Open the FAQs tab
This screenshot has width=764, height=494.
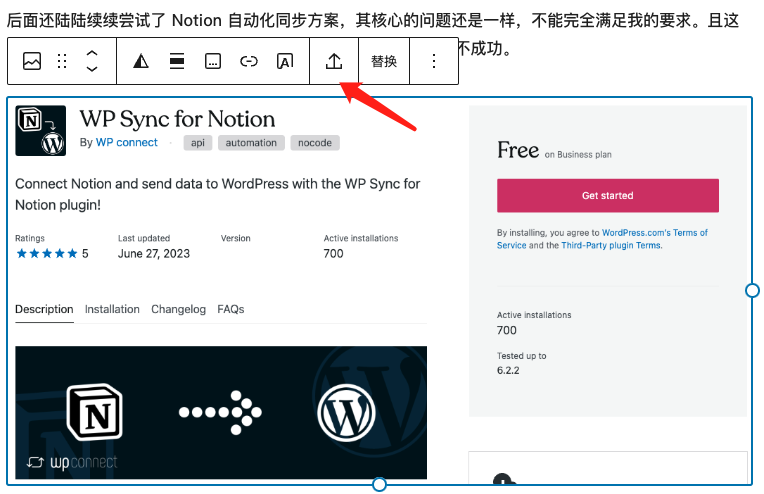(x=231, y=309)
